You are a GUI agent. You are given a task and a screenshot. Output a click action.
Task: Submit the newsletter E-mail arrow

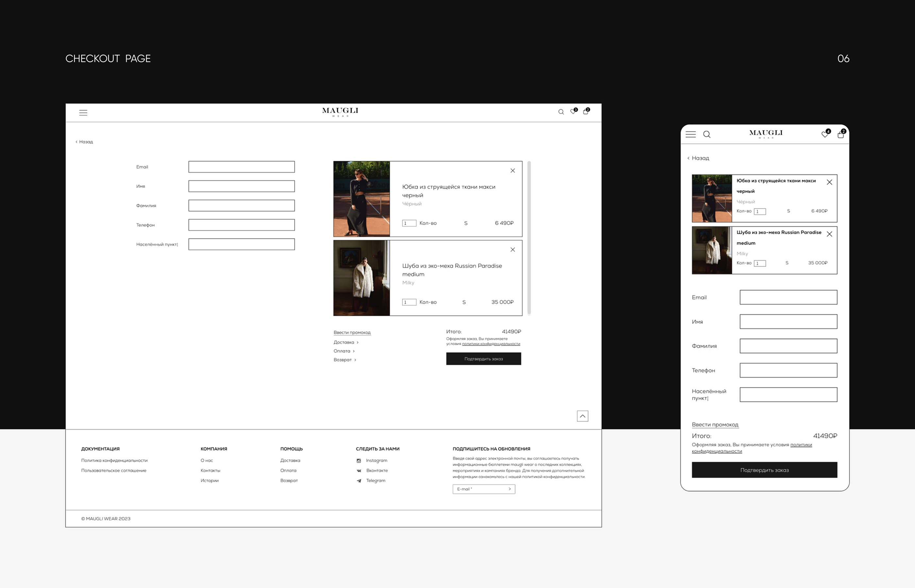click(509, 489)
